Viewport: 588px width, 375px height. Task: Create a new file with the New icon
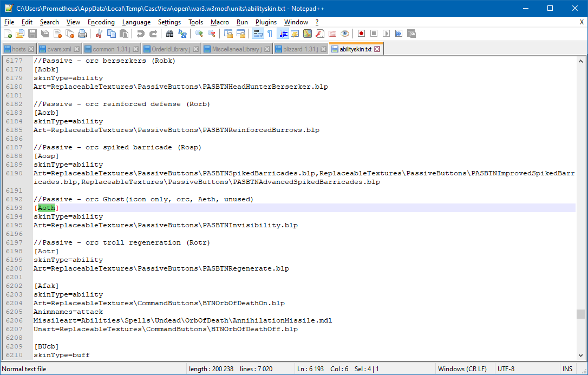8,34
